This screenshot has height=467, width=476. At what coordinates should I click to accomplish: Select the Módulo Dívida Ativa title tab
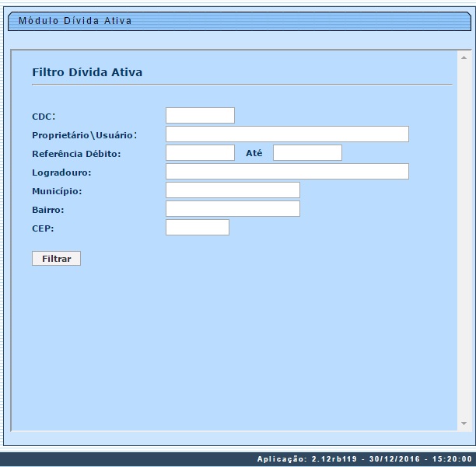(75, 21)
